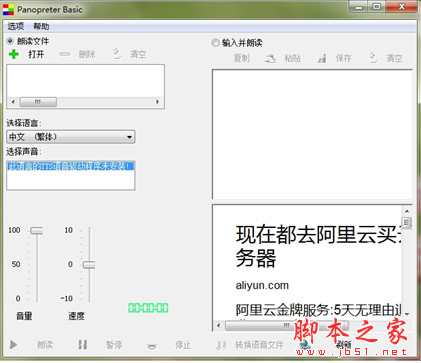Viewport: 421px width, 363px height.
Task: Click the green plus Open icon
Action: (x=14, y=54)
